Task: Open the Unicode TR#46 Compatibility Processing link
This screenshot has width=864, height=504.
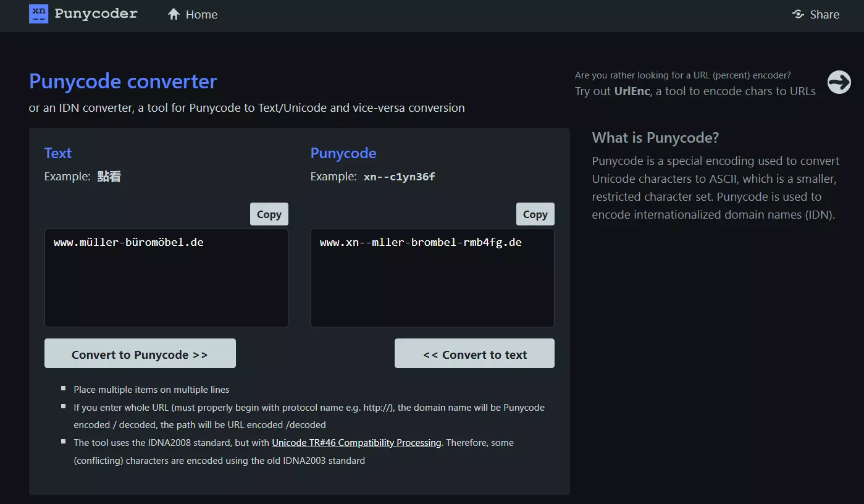Action: (356, 442)
